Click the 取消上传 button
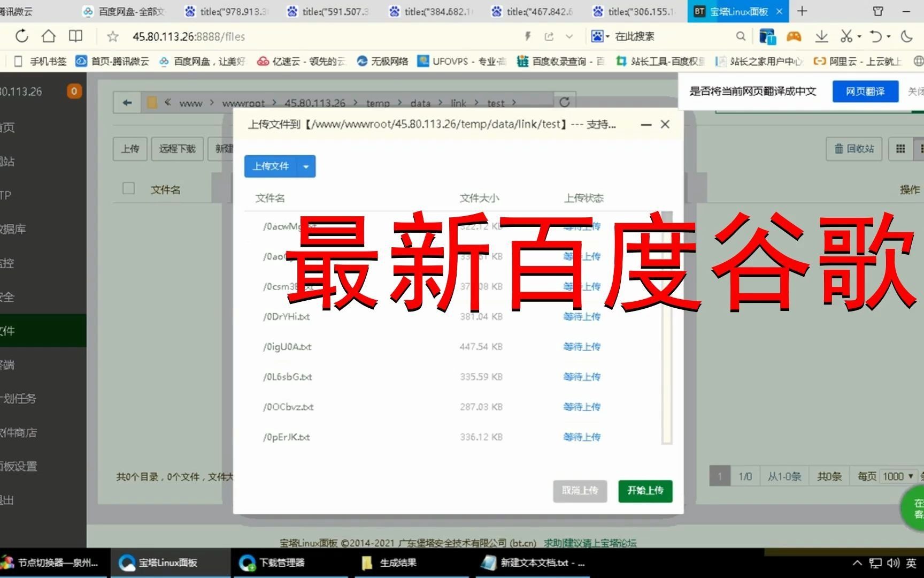Screen dimensions: 924x578 click(x=580, y=491)
